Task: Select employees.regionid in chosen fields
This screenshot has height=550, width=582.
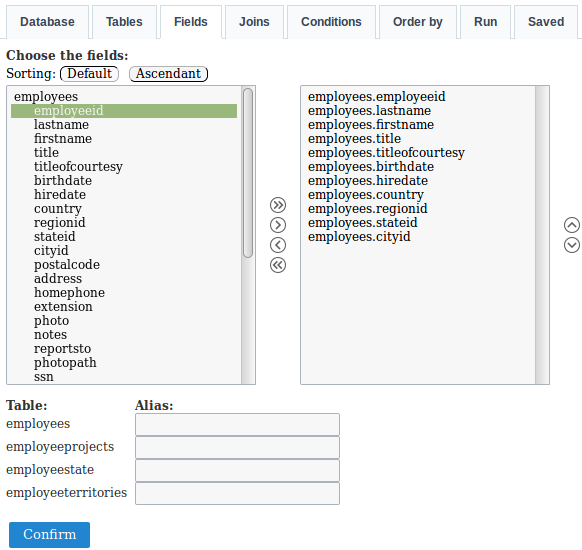Action: [419, 209]
